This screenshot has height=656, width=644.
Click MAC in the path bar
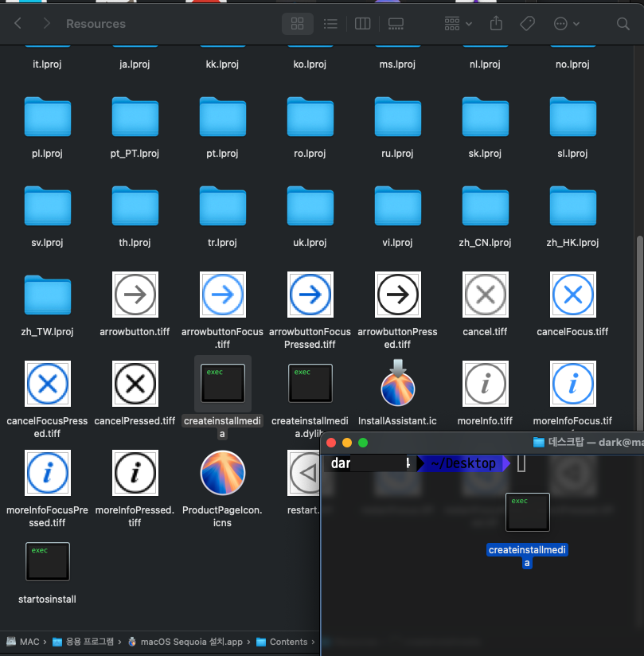pyautogui.click(x=22, y=642)
